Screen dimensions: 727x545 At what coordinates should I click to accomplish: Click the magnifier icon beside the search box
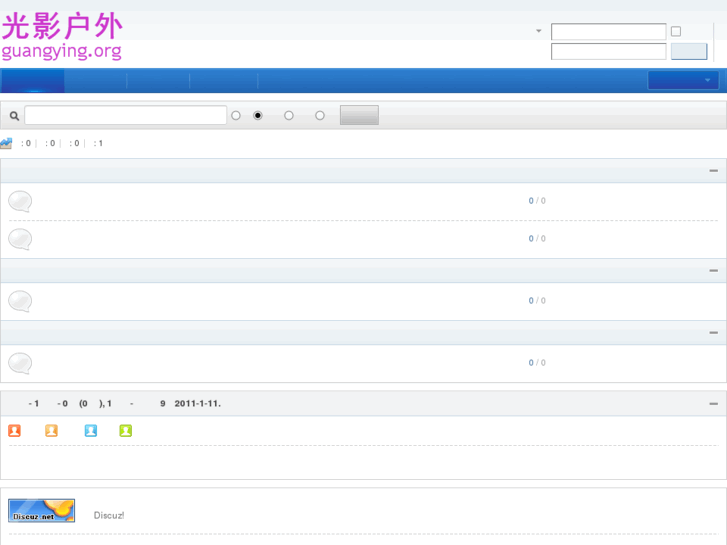point(14,116)
